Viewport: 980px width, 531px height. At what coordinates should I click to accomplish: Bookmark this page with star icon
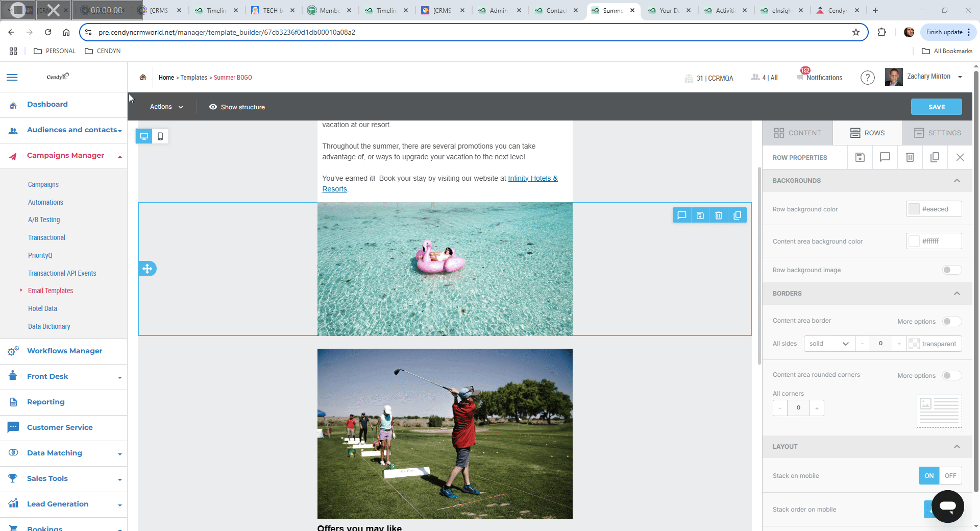856,32
